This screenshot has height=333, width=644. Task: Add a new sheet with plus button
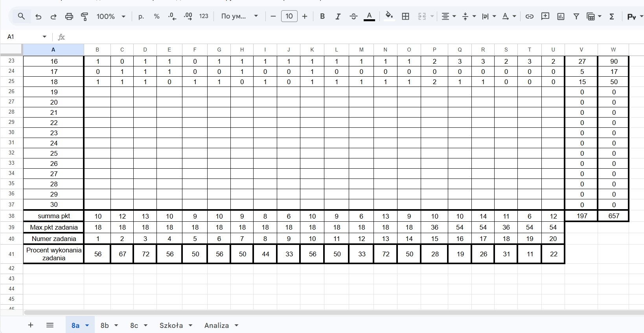click(31, 325)
